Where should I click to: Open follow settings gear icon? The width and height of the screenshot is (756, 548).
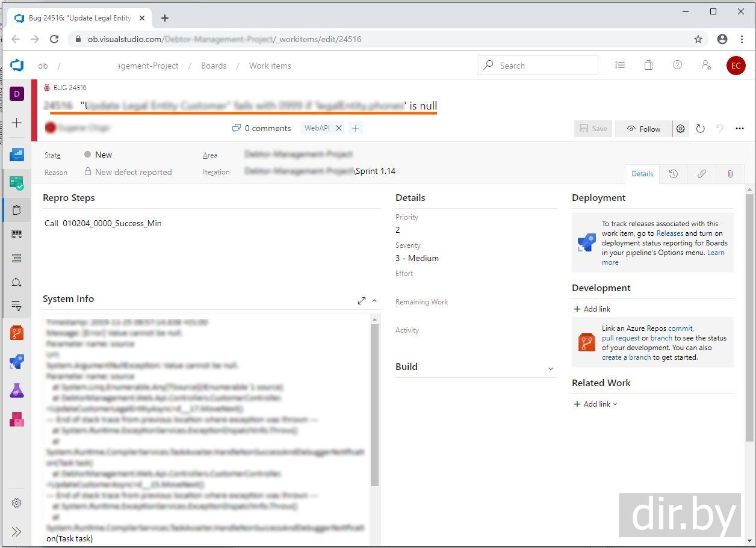click(x=680, y=129)
